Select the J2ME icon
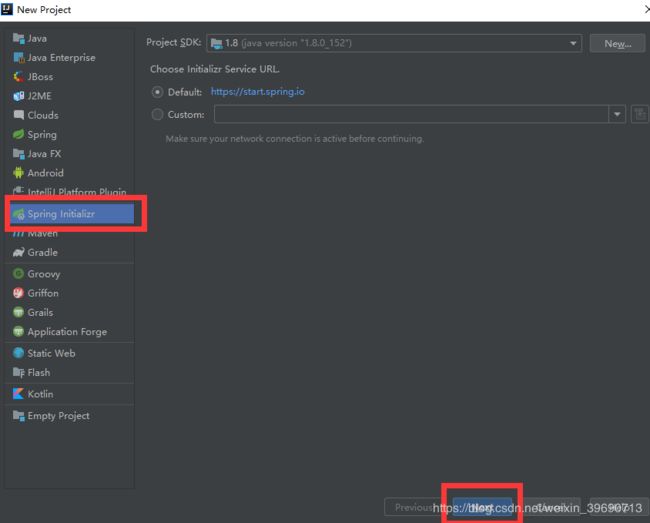This screenshot has width=650, height=523. point(18,96)
